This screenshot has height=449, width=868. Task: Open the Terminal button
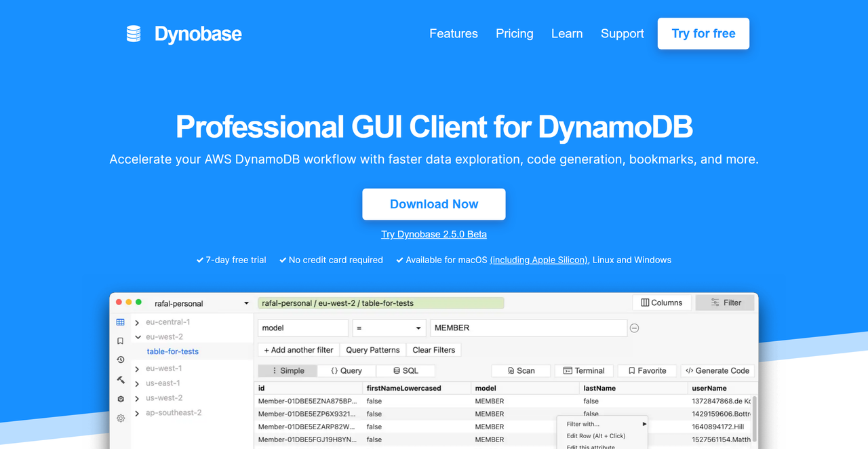click(x=584, y=371)
